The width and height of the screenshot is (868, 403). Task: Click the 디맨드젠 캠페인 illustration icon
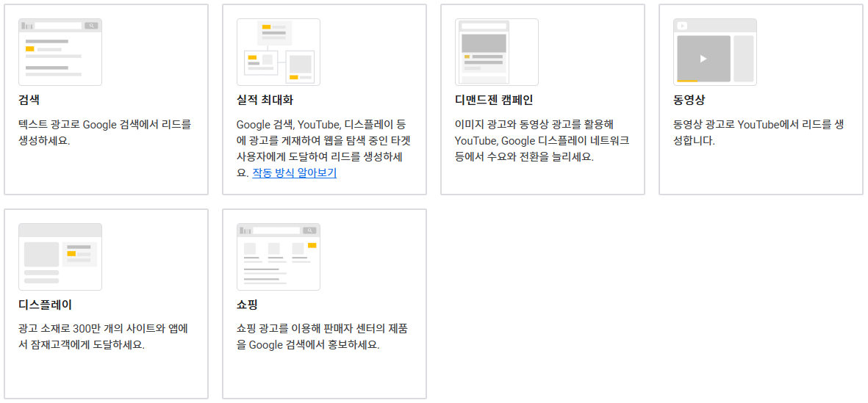[497, 52]
